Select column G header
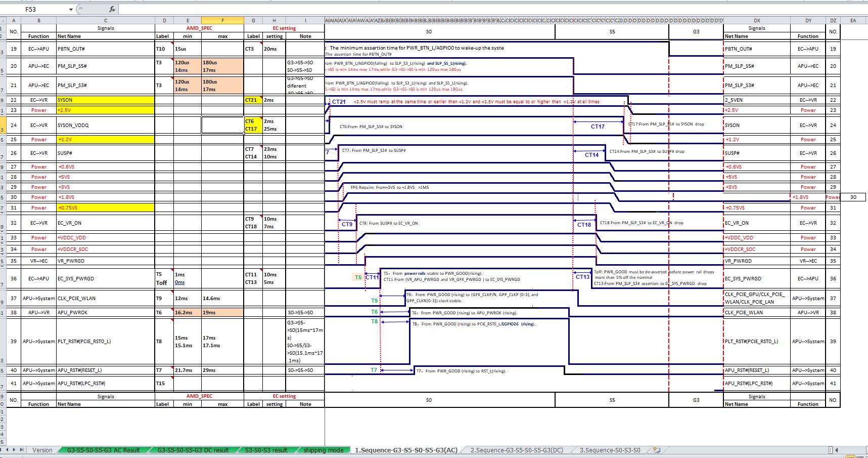Viewport: 868px width, 458px height. click(x=253, y=21)
